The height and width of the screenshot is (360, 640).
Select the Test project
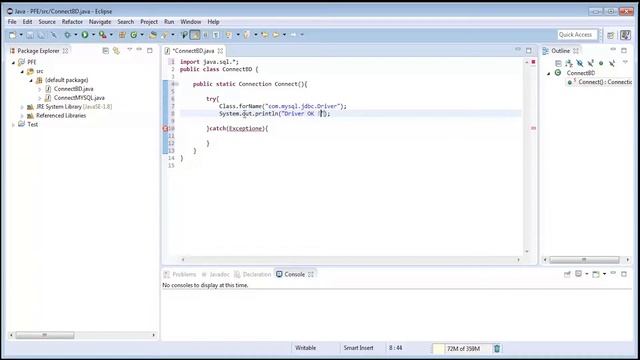click(33, 124)
